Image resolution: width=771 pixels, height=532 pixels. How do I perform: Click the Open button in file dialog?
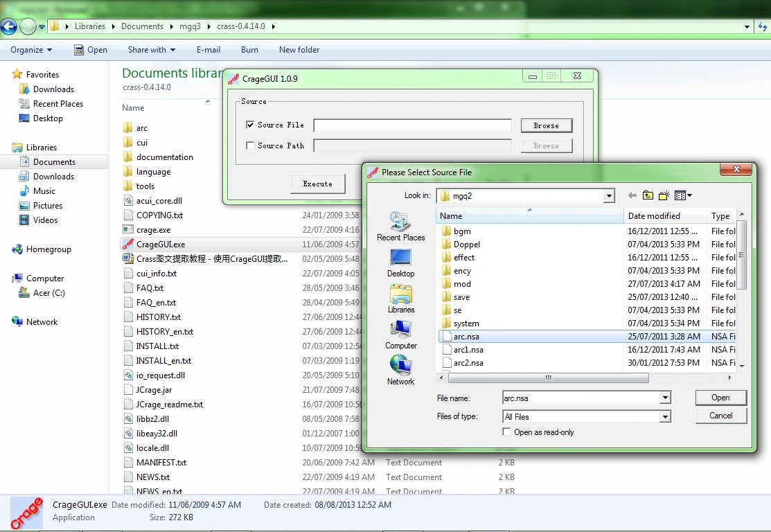point(721,398)
